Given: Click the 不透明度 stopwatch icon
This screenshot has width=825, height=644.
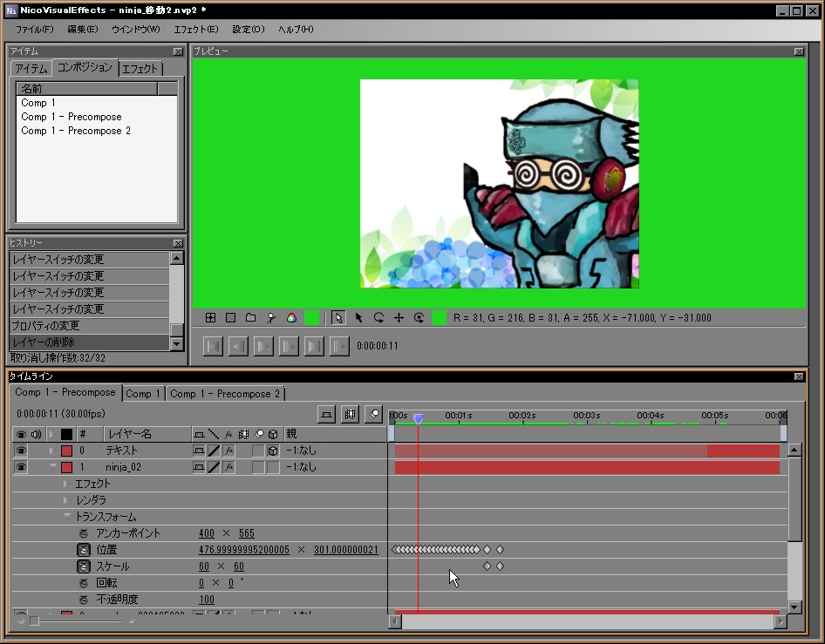Looking at the screenshot, I should [83, 600].
